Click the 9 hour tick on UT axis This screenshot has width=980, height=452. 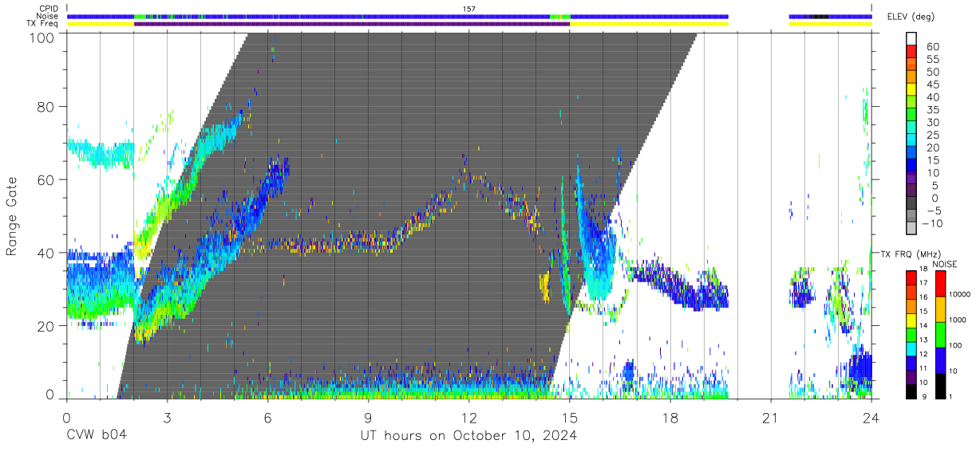(368, 417)
